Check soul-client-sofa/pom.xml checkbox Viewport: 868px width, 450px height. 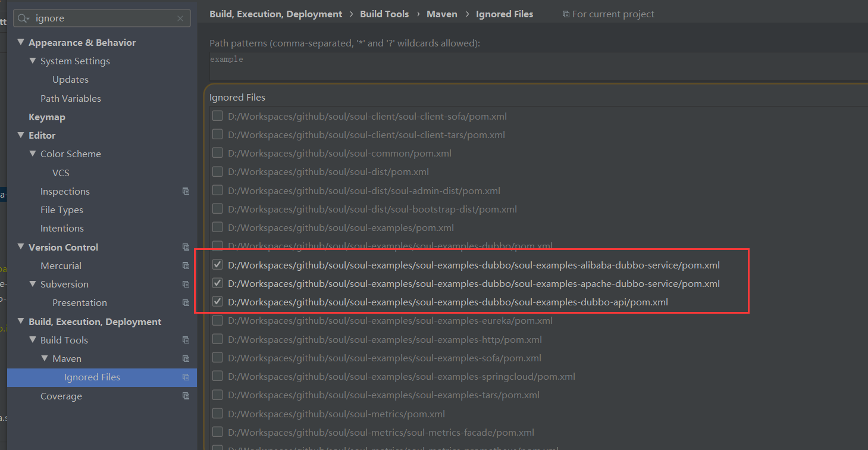(x=218, y=116)
